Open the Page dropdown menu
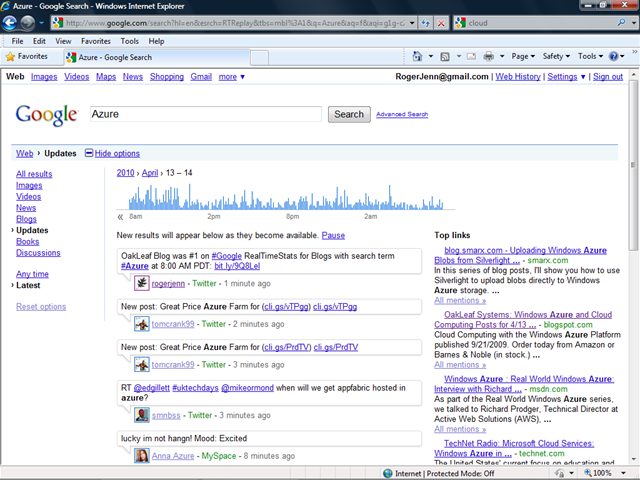Screen dimensions: 640x480 522,57
